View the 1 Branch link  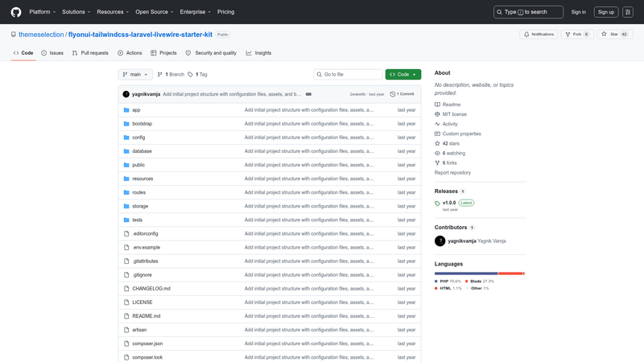click(x=171, y=74)
